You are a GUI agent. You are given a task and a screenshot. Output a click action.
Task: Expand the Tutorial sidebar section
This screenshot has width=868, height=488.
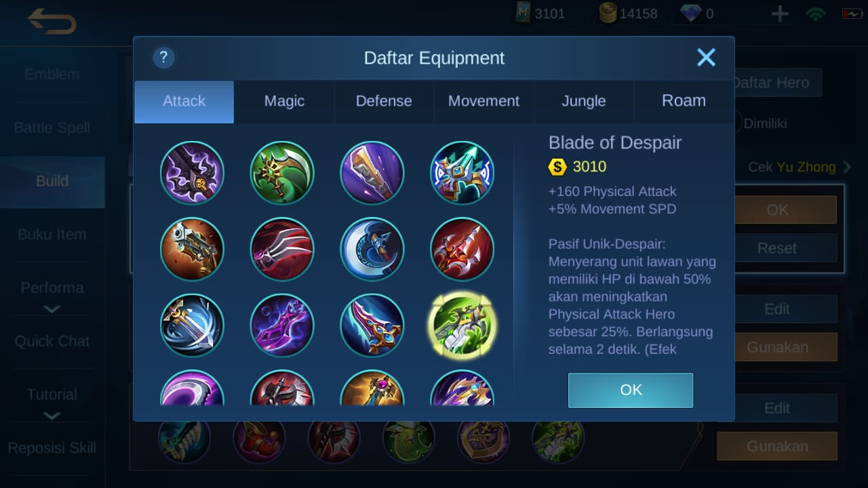click(x=52, y=403)
